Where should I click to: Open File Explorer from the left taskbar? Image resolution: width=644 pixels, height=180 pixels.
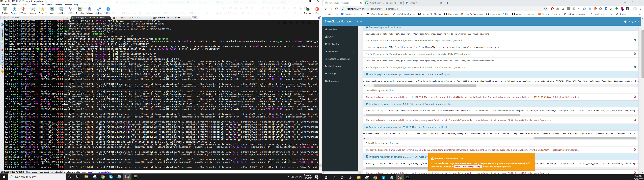pos(86,177)
